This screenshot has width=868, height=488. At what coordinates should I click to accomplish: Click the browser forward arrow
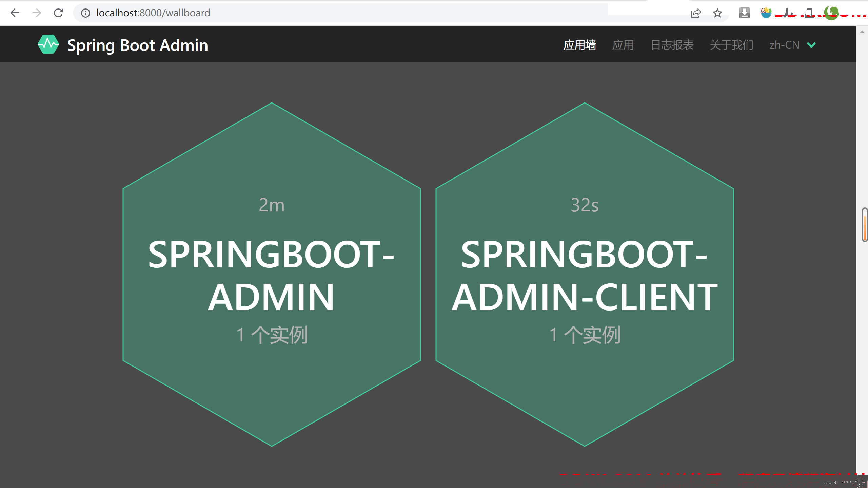tap(37, 13)
